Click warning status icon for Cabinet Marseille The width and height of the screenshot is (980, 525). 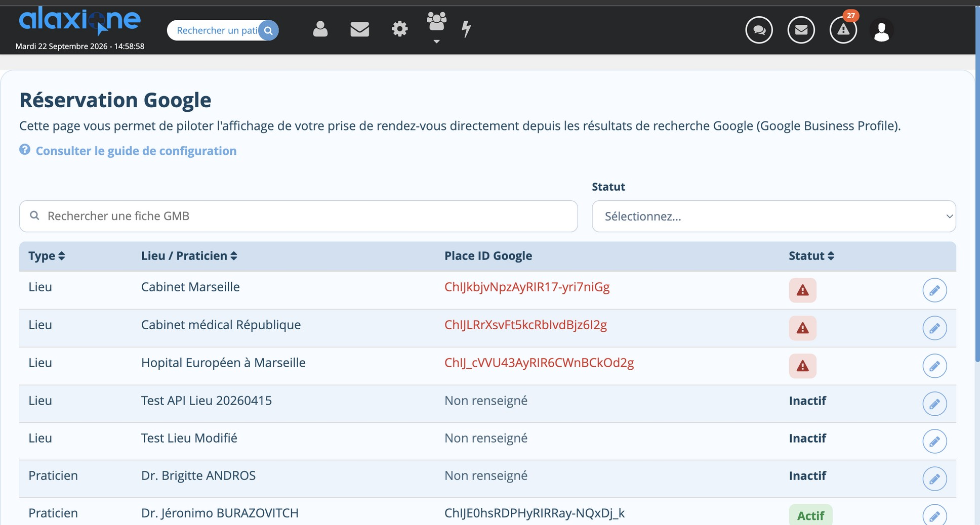click(802, 290)
